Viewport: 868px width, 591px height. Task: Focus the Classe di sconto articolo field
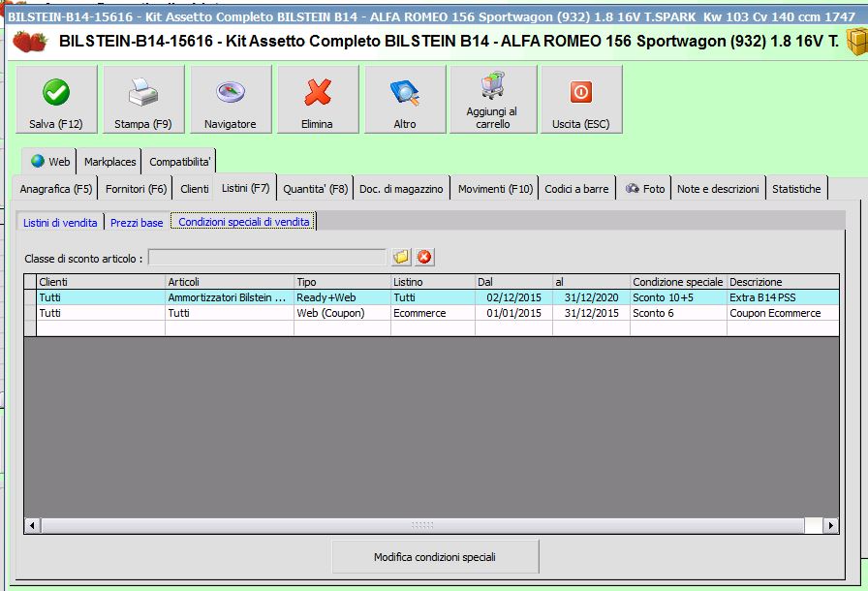tap(266, 258)
